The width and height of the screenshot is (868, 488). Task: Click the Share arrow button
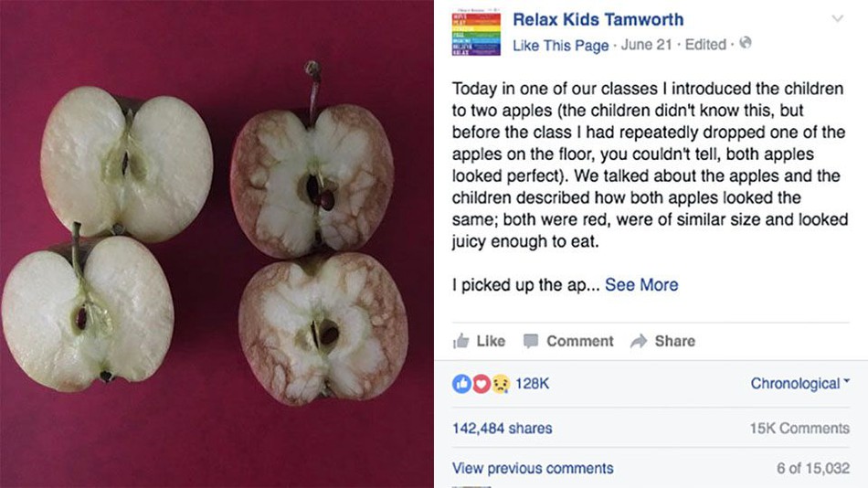(662, 341)
